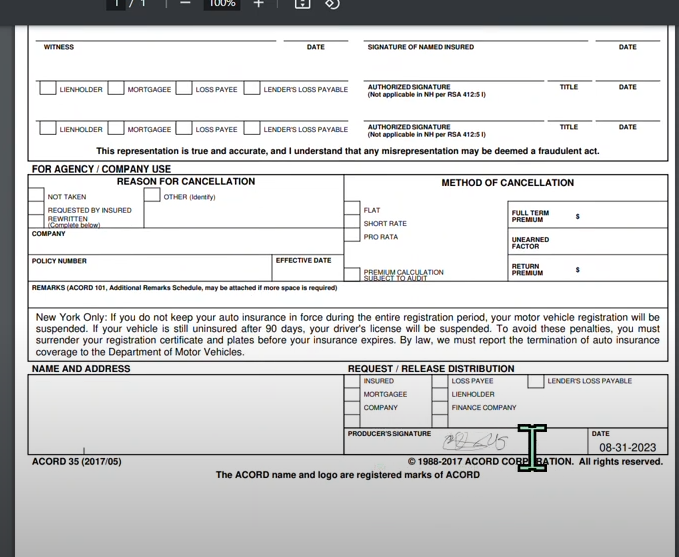The image size is (679, 557).
Task: Click the ACORD copyright notice text
Action: pyautogui.click(x=535, y=462)
